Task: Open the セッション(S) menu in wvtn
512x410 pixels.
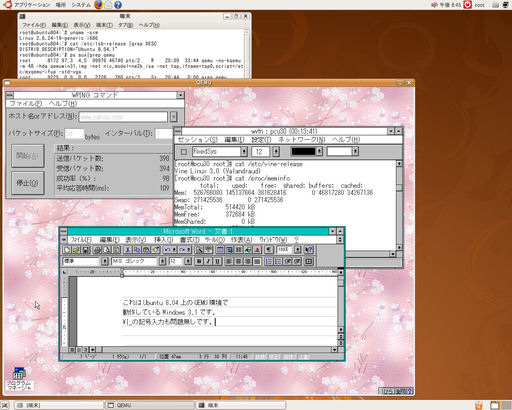Action: coord(198,140)
